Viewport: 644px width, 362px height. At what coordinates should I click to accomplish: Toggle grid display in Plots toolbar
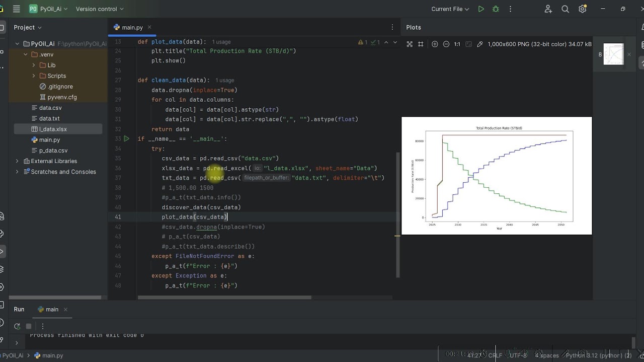(x=421, y=44)
